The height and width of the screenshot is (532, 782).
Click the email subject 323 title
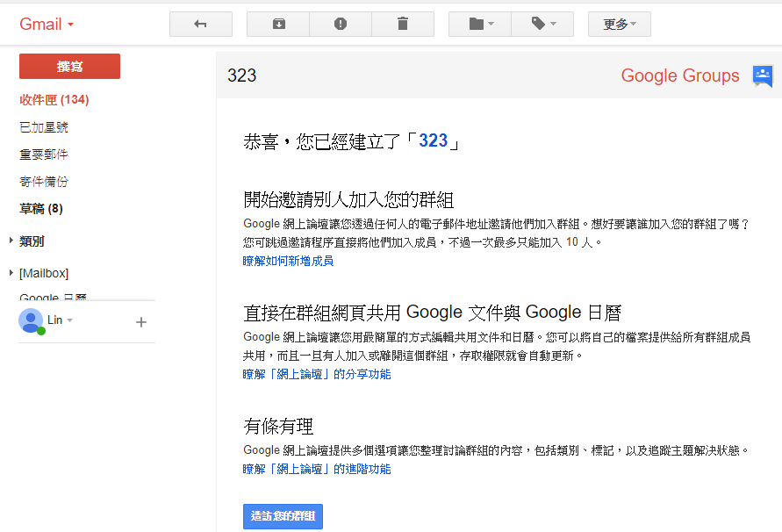click(x=242, y=75)
